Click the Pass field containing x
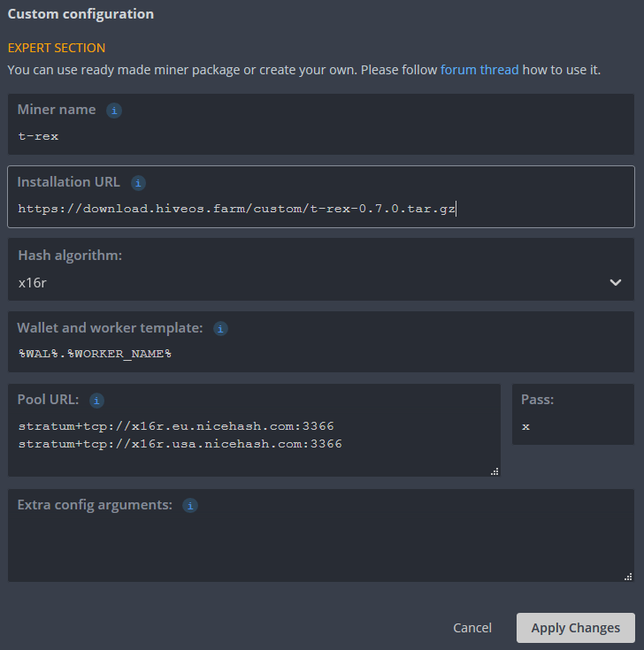644x650 pixels. pos(572,426)
